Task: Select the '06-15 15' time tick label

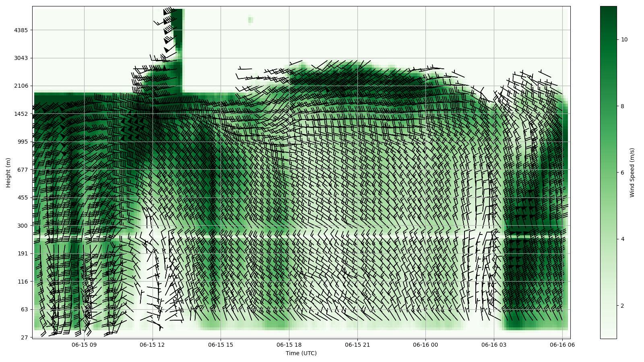Action: 221,345
